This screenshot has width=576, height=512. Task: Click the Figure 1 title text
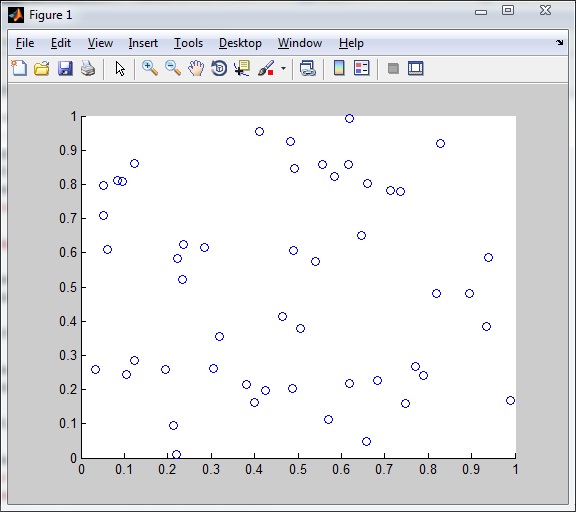[50, 15]
